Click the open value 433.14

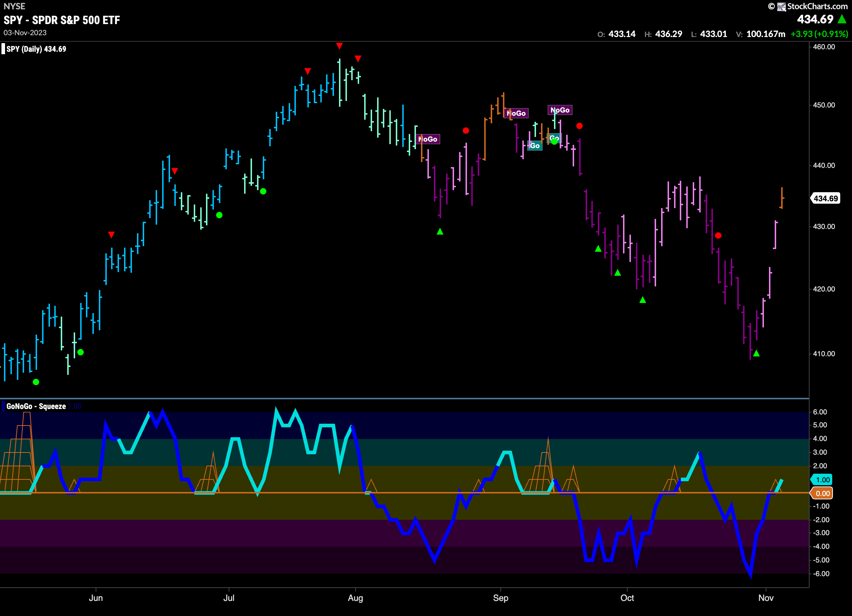pos(622,34)
